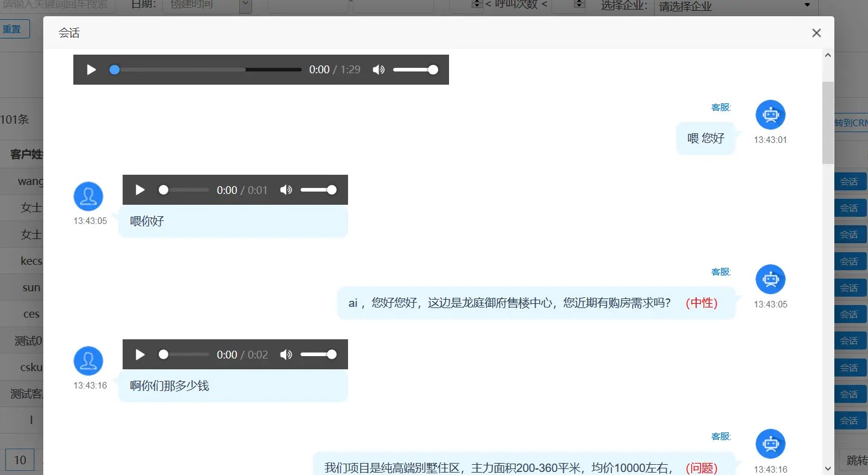Select the 喂你好 customer message
This screenshot has height=475, width=868.
coord(233,221)
